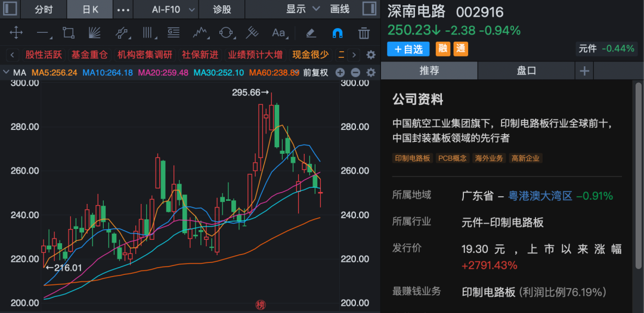
Task: Select the rectangle drawing tool
Action: coord(69,32)
